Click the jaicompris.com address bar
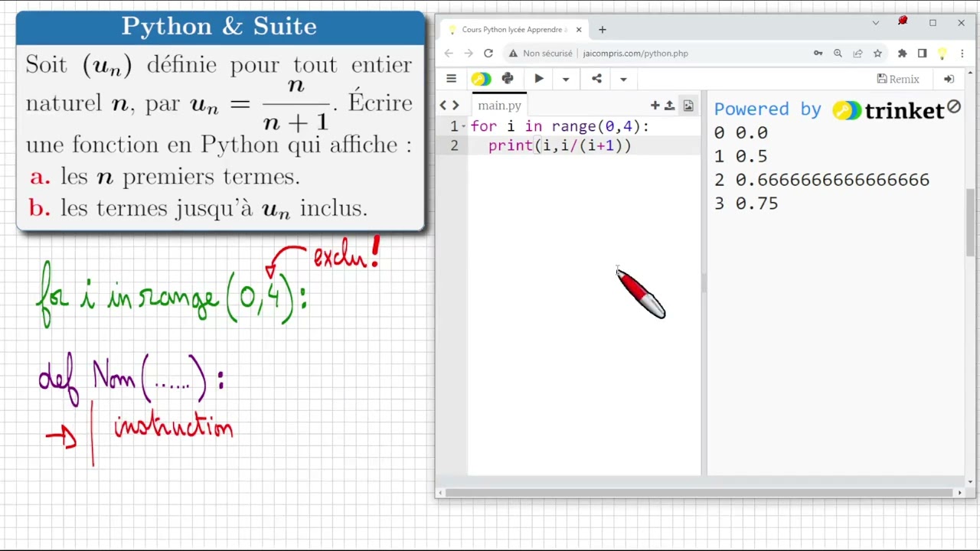 [635, 54]
